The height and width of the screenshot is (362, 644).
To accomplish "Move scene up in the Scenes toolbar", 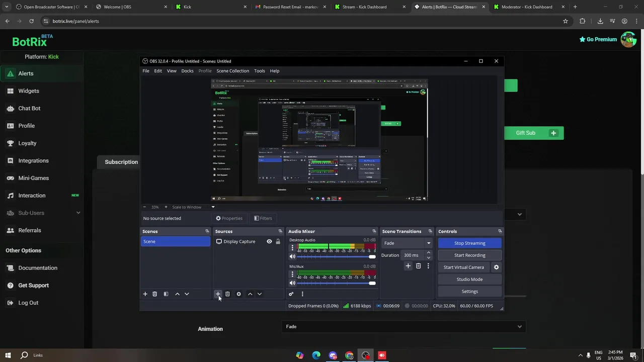I will tap(177, 294).
